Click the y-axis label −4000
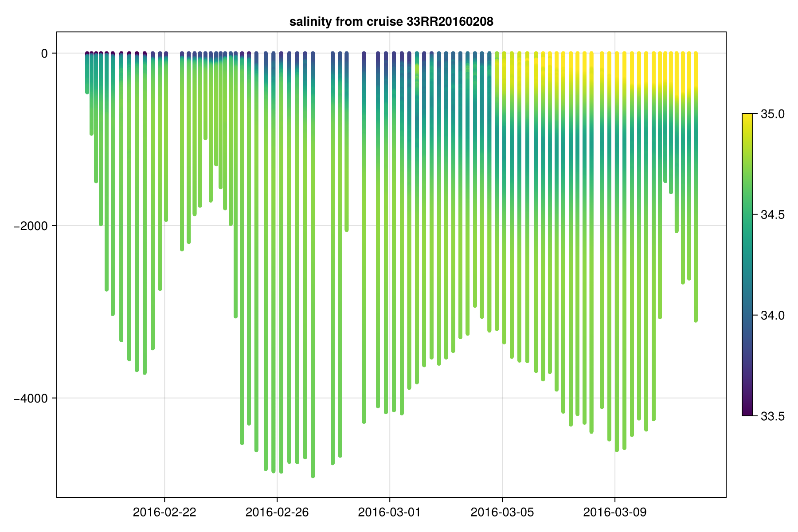 (31, 398)
